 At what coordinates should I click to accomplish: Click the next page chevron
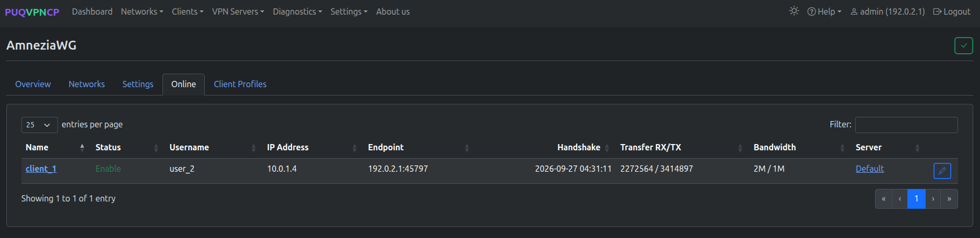coord(933,199)
